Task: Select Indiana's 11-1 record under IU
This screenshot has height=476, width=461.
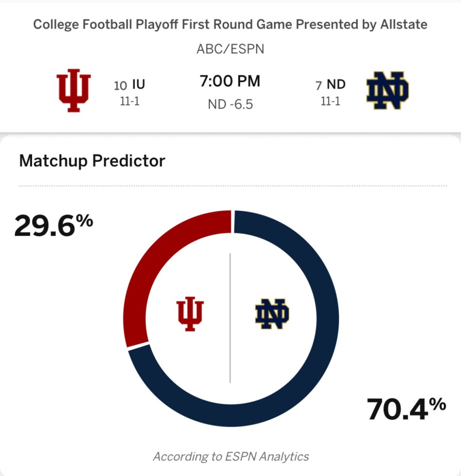Action: click(129, 101)
